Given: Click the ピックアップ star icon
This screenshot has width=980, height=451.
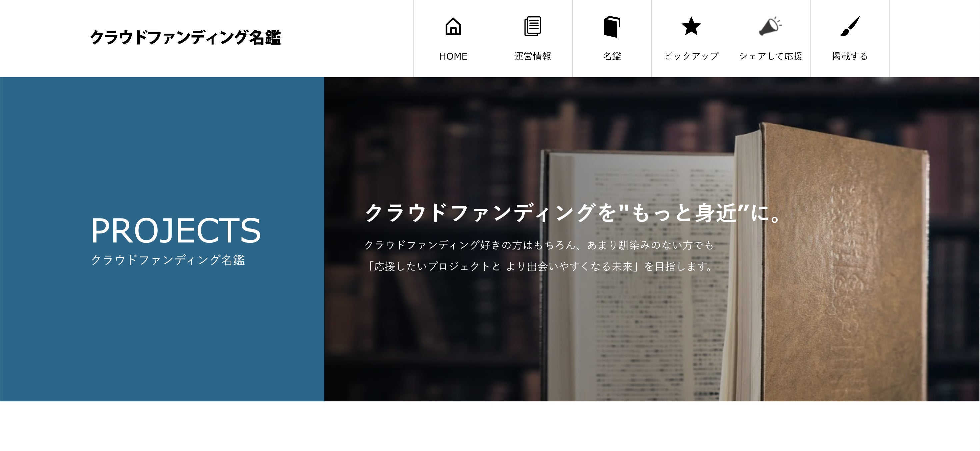Looking at the screenshot, I should point(691,26).
